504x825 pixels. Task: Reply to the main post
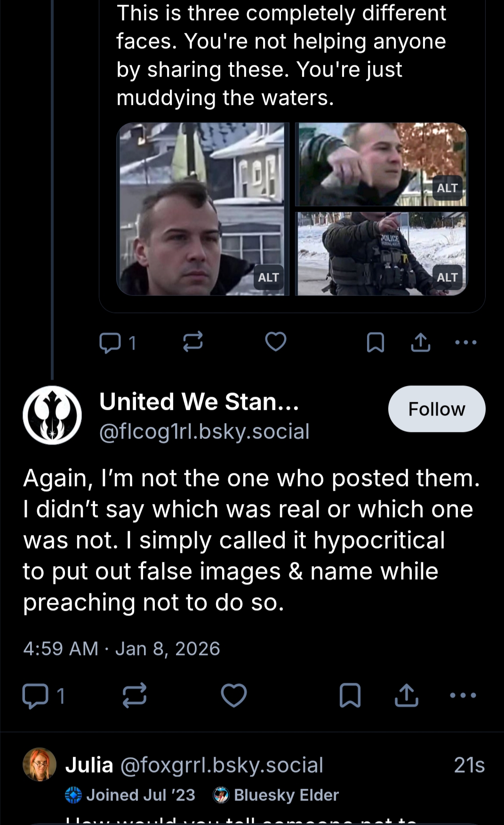[x=35, y=696]
